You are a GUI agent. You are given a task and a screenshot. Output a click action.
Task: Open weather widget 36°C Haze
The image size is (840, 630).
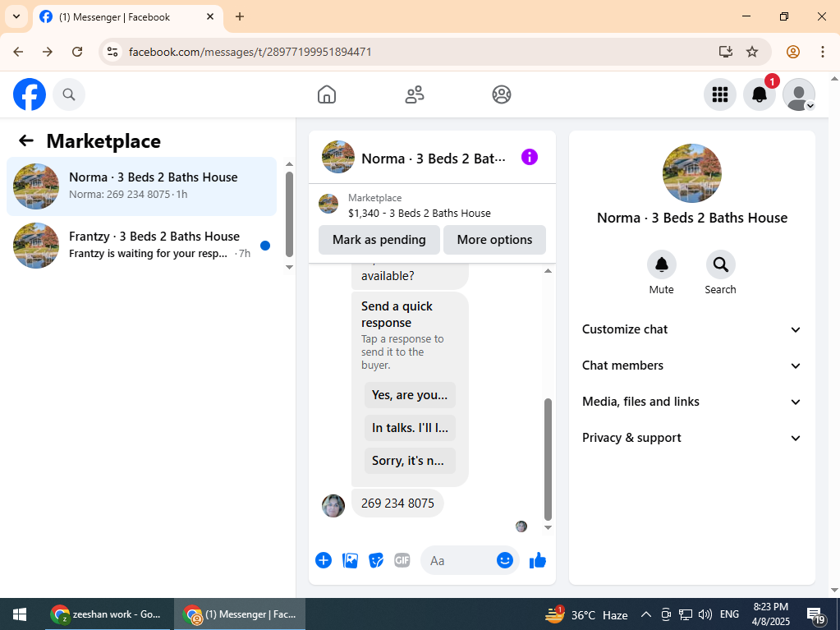(586, 614)
